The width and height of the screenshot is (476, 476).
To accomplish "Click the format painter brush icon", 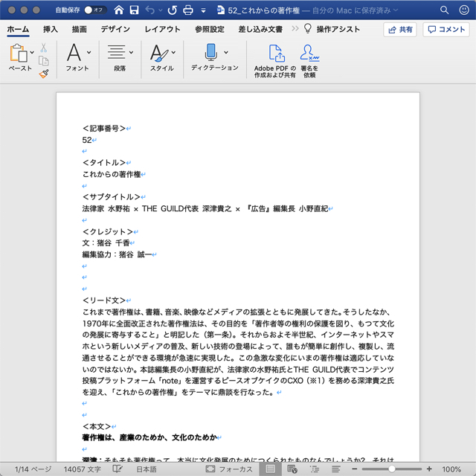I will pos(44,74).
